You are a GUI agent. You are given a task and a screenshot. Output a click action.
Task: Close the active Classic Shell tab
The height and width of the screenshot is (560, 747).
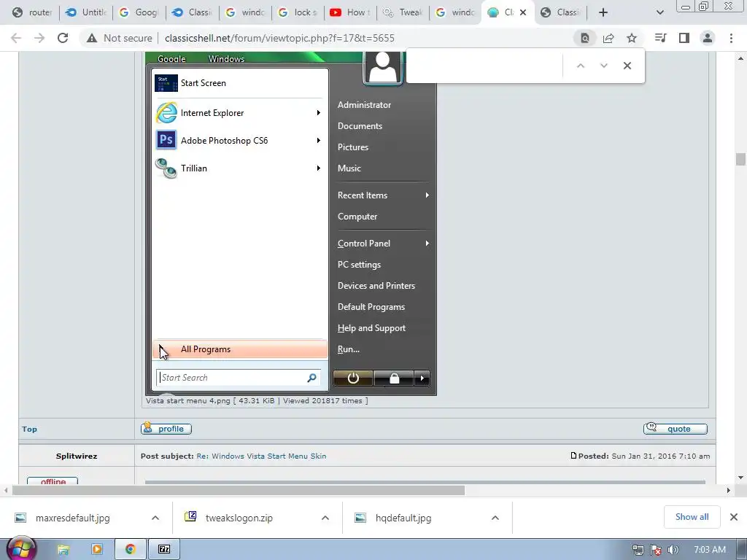tap(522, 12)
